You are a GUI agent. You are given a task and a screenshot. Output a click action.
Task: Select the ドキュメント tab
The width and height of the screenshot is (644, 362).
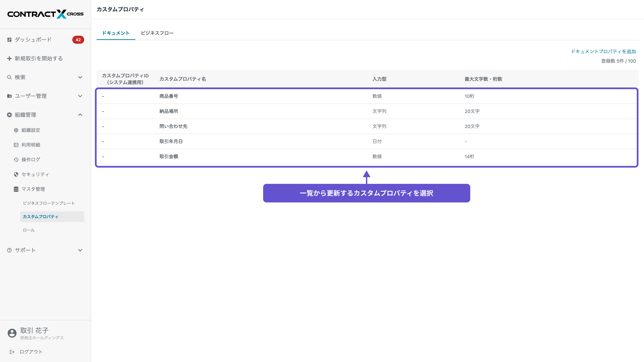(116, 33)
